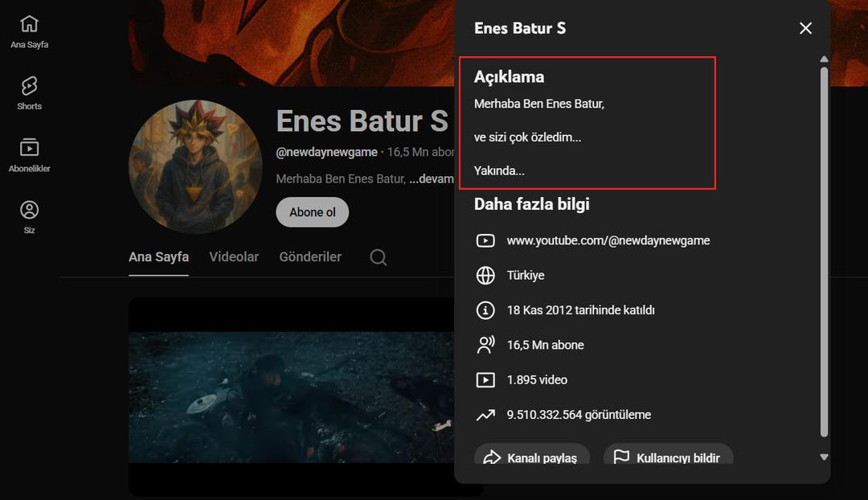868x500 pixels.
Task: Select Ana Sayfa in the left sidebar
Action: (x=29, y=31)
